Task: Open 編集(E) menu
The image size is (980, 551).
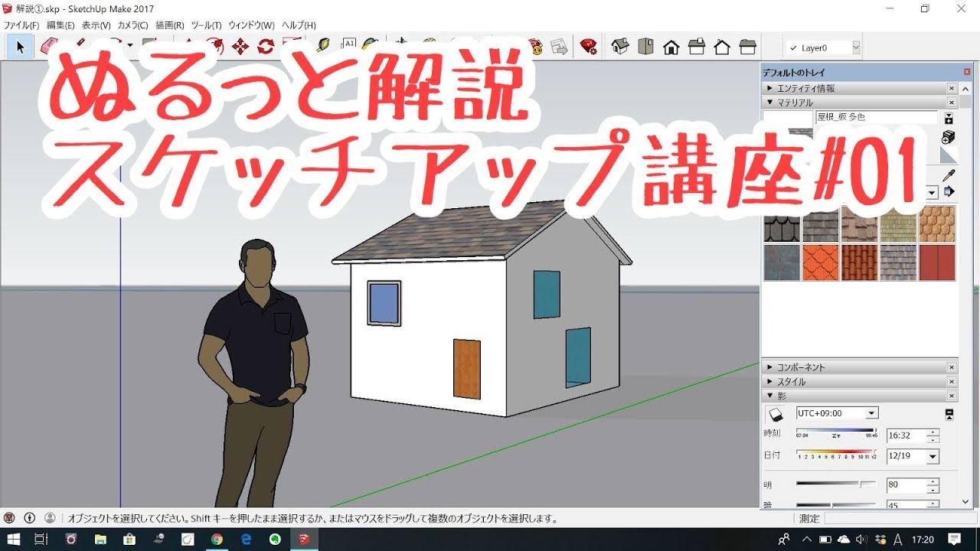Action: [61, 25]
